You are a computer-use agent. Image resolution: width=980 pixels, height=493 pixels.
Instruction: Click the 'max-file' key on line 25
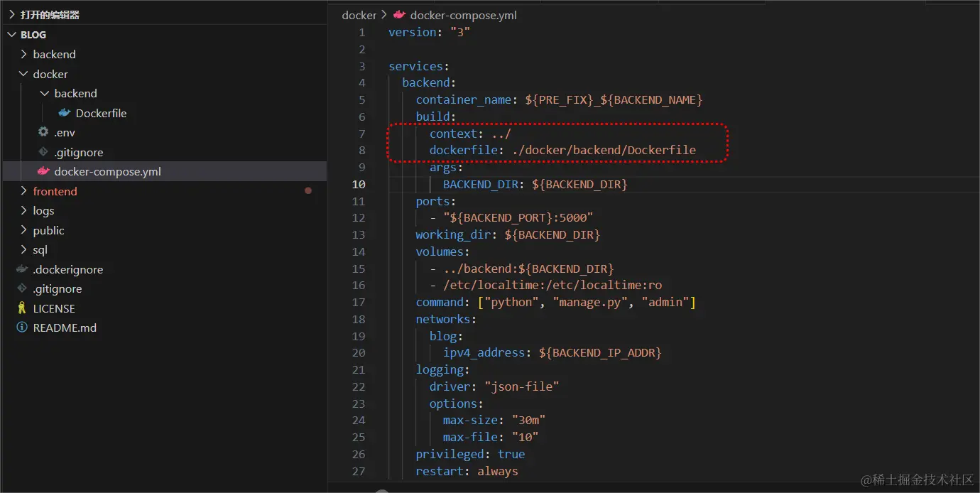click(x=471, y=437)
